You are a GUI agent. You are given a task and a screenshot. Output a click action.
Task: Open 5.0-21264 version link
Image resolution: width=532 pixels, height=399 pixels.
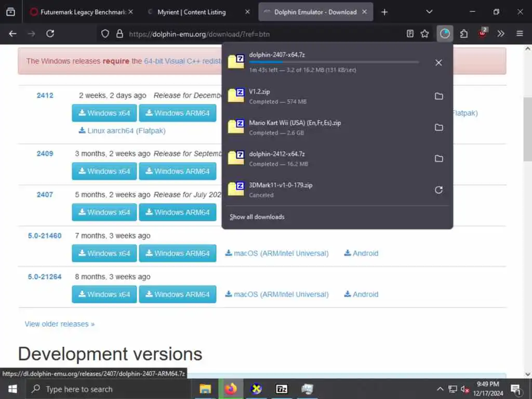coord(45,277)
